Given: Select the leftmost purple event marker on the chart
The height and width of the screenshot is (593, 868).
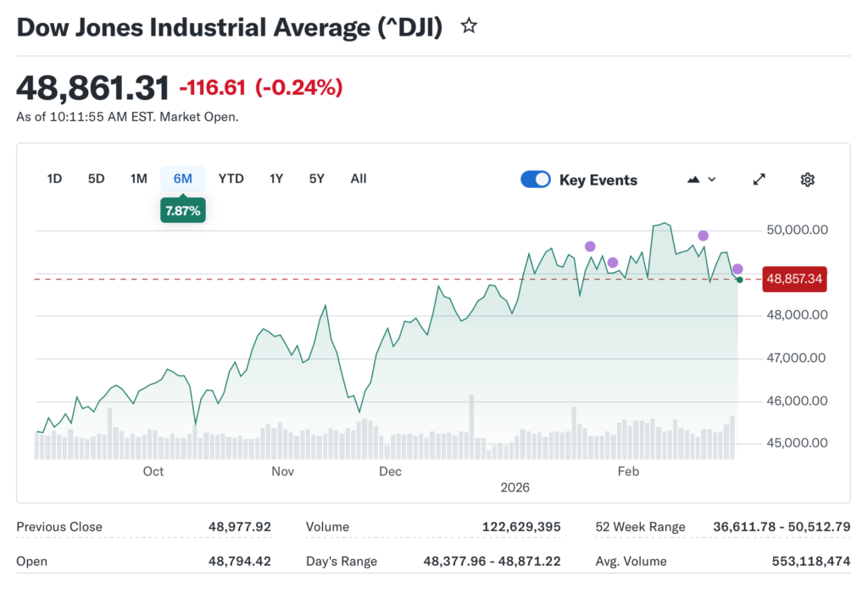Looking at the screenshot, I should (x=590, y=246).
